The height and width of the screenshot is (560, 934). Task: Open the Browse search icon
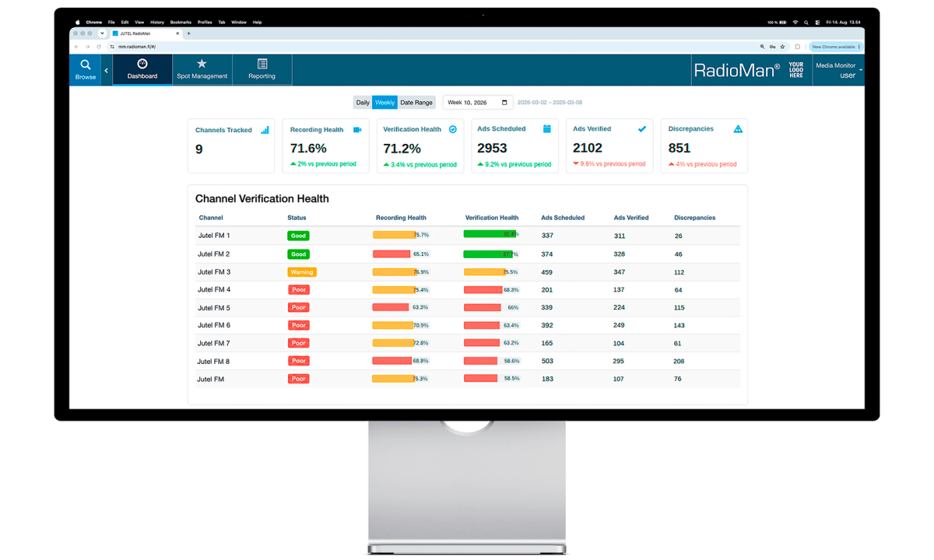(86, 65)
